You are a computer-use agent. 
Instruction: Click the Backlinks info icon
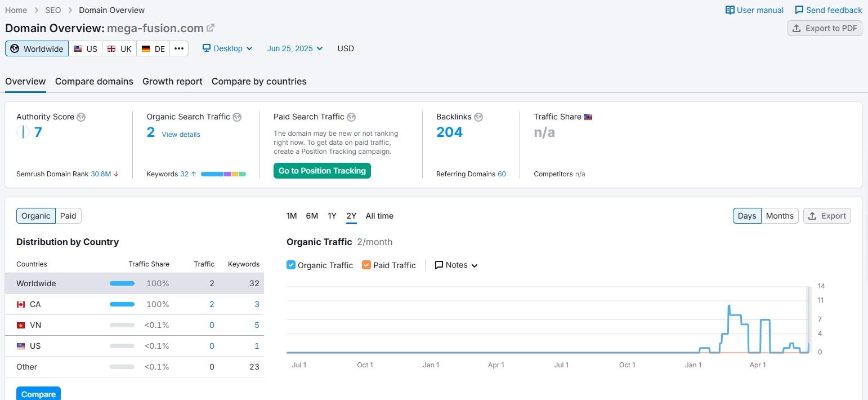478,117
